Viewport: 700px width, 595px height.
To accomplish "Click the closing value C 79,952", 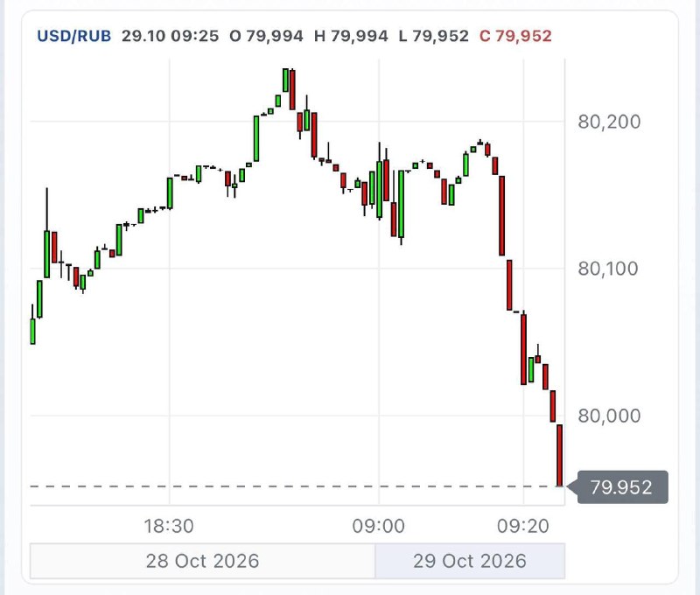I will pyautogui.click(x=515, y=36).
